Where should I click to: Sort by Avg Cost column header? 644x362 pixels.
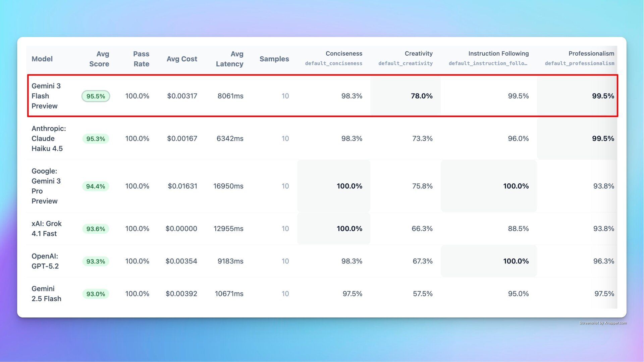182,59
